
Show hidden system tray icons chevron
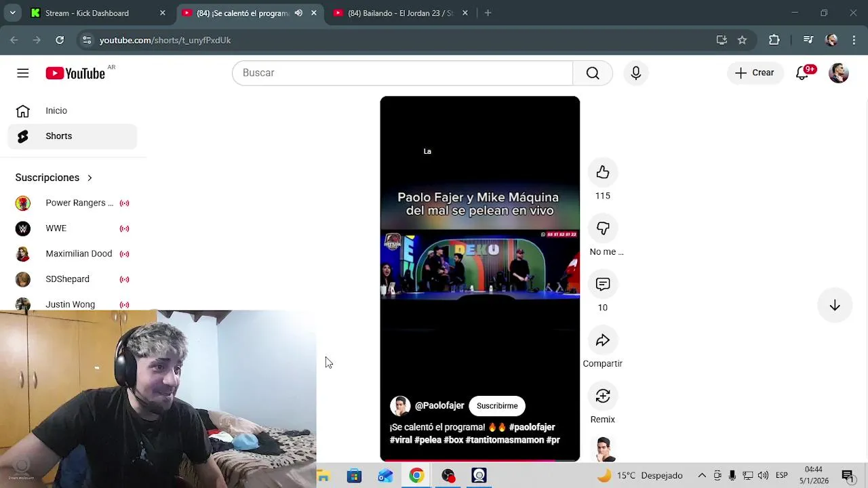coord(702,475)
